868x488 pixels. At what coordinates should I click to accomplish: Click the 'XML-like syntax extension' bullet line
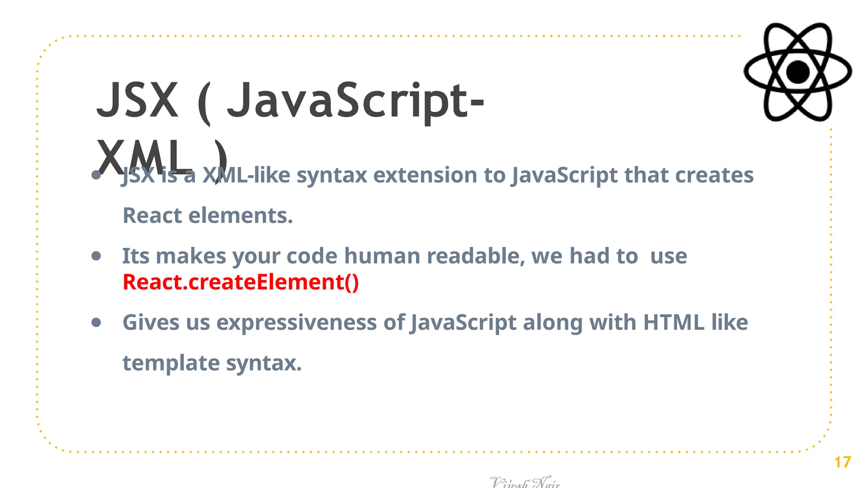click(x=438, y=175)
